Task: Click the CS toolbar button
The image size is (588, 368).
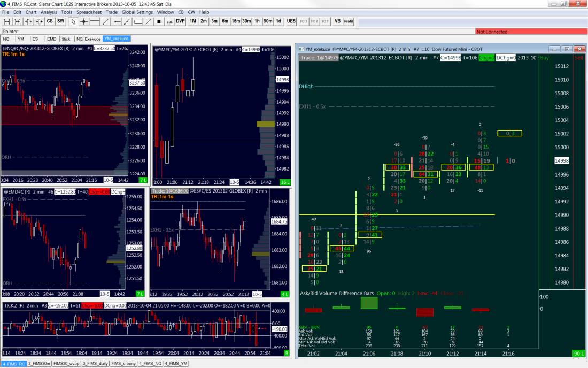Action: (x=50, y=21)
